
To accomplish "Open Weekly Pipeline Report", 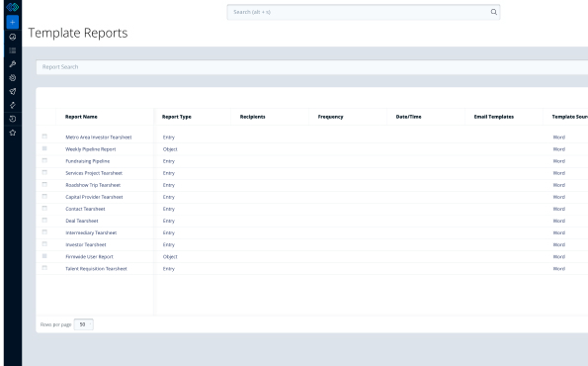I will (x=90, y=149).
